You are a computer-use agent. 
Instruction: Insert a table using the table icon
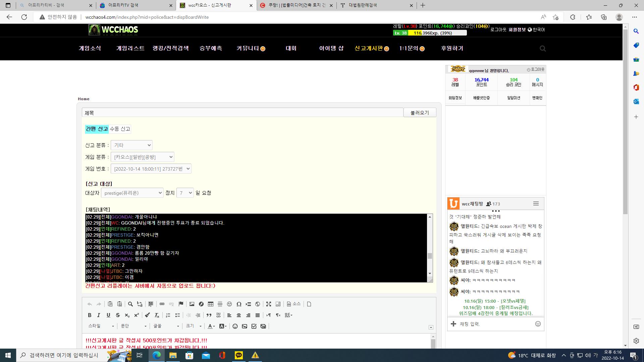pos(211,304)
